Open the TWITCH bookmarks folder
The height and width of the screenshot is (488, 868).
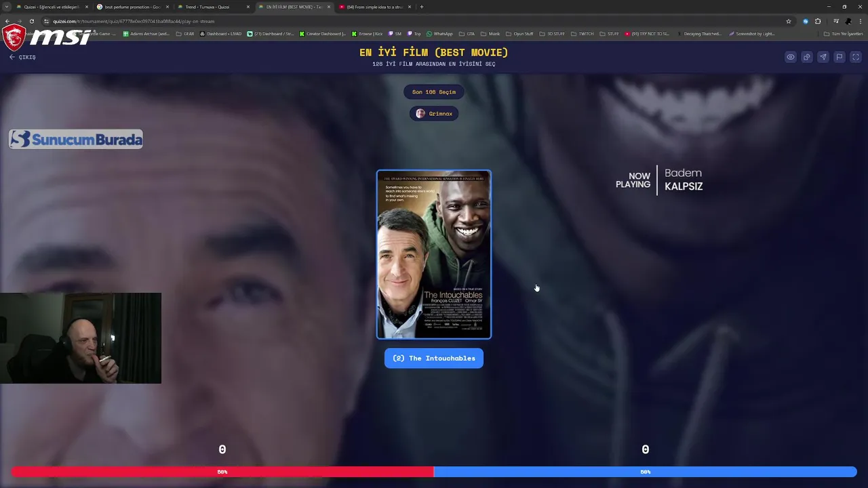click(582, 33)
